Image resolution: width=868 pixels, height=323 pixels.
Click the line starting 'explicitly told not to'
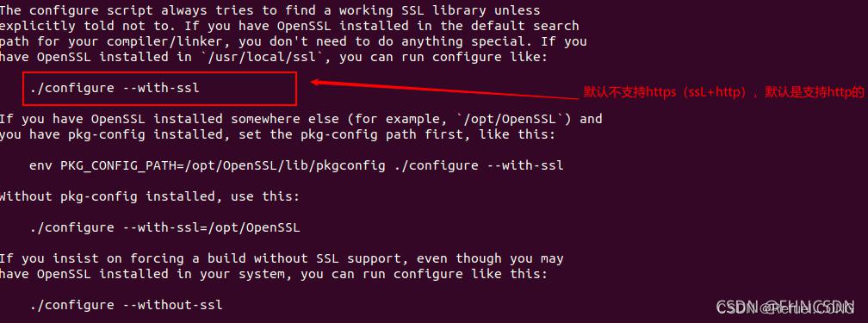[289, 26]
